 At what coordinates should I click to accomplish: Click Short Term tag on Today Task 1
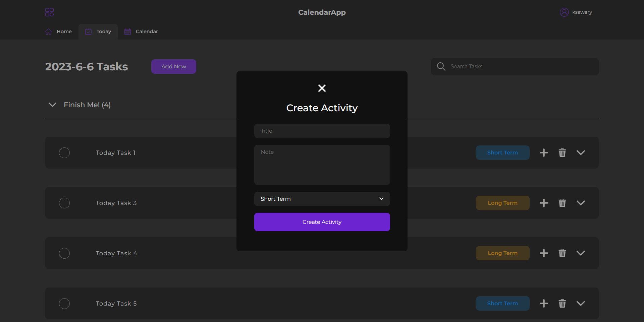[x=502, y=153]
